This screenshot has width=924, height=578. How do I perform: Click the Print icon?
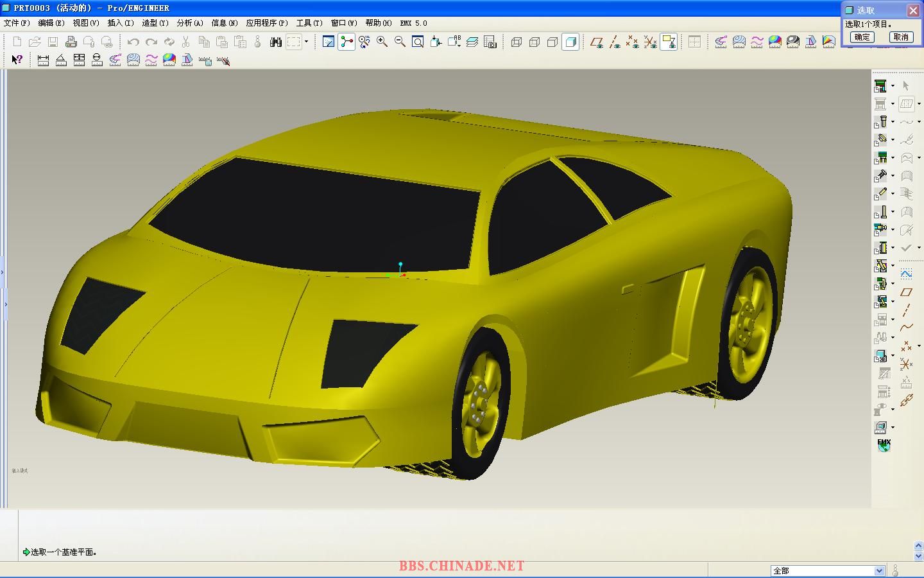pos(71,42)
